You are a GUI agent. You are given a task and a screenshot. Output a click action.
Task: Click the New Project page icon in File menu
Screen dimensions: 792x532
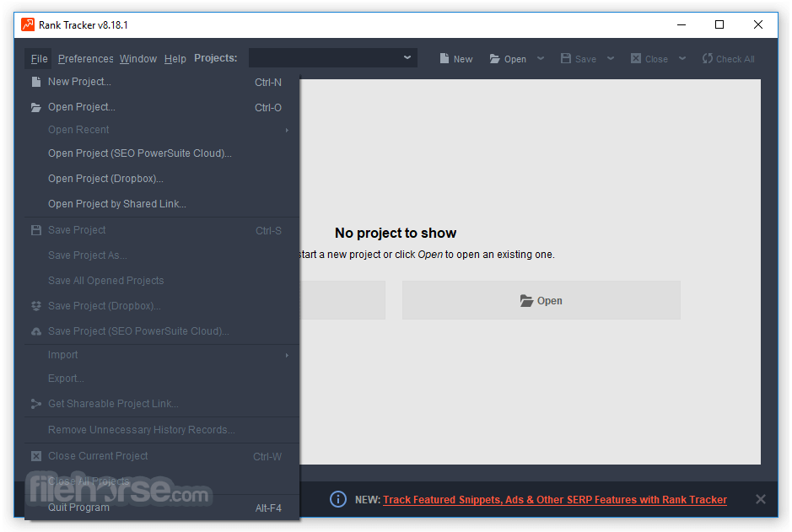[36, 82]
